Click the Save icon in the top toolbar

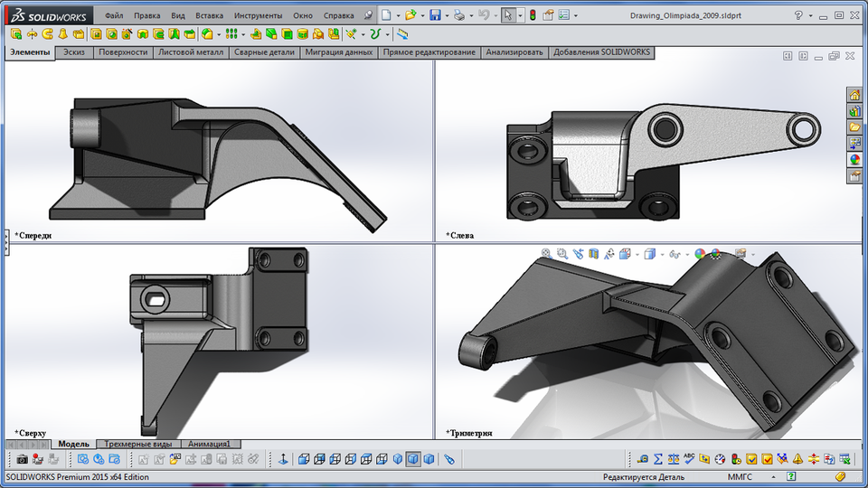click(x=435, y=15)
